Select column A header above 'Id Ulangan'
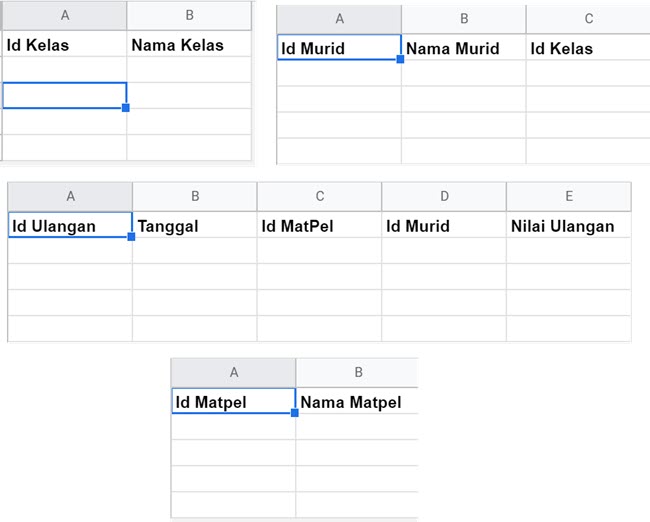650x522 pixels. point(70,197)
